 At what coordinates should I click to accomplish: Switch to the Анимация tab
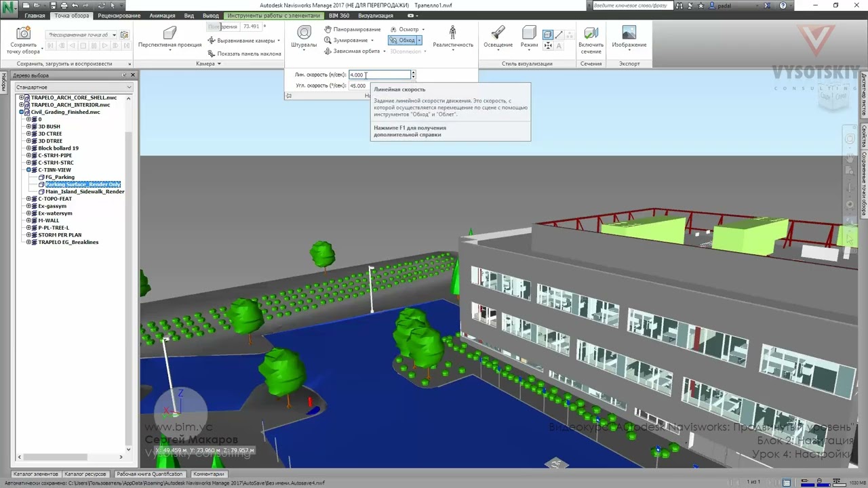click(x=162, y=16)
